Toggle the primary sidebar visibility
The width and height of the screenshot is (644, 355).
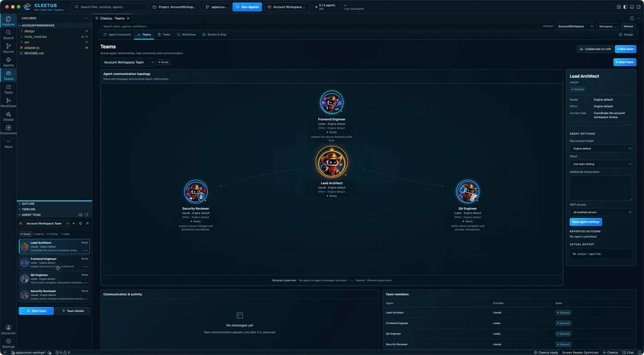tap(625, 7)
